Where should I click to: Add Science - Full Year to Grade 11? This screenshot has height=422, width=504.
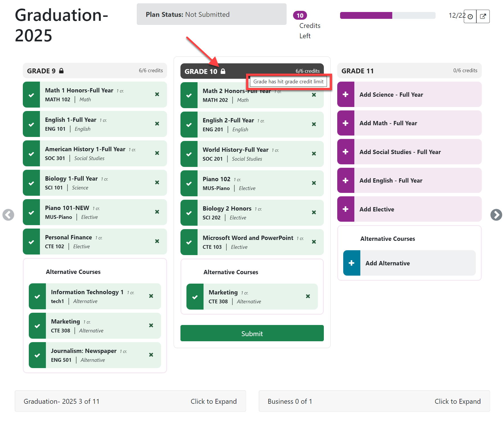pyautogui.click(x=409, y=94)
